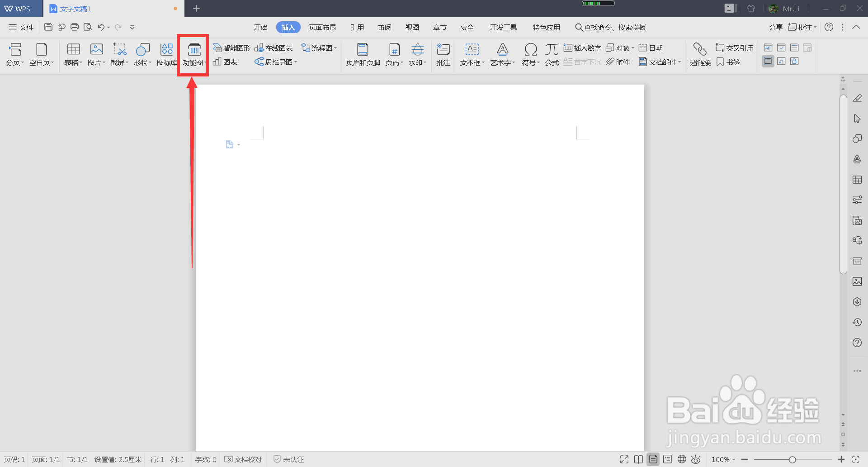
Task: Insert a text form field (AB icon)
Action: 768,48
